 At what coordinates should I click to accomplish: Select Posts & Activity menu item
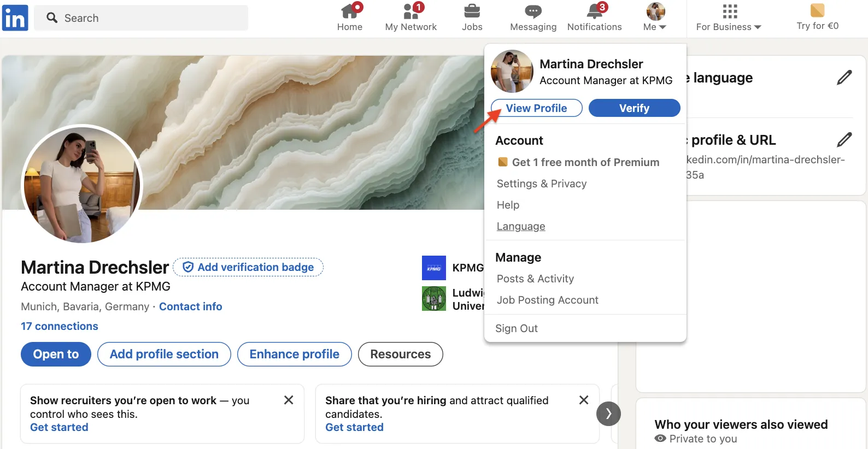click(535, 279)
